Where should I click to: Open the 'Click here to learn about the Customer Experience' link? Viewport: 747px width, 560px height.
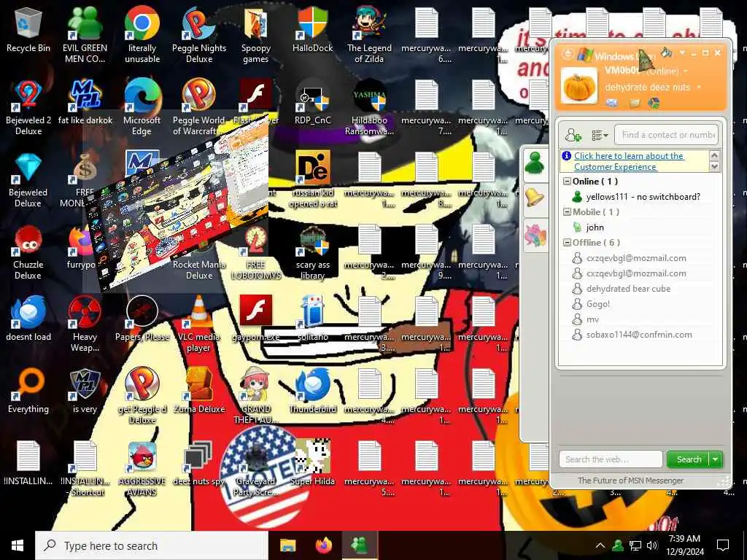click(x=629, y=161)
